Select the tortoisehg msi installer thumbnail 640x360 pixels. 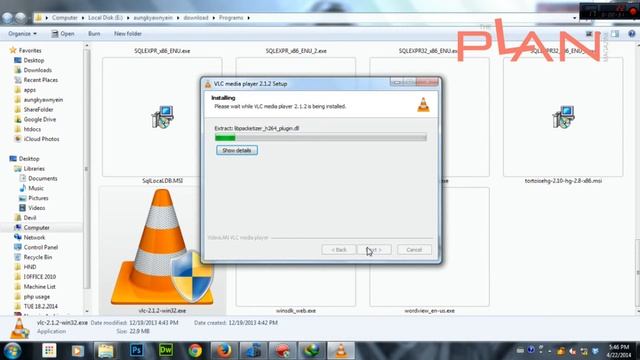click(563, 117)
